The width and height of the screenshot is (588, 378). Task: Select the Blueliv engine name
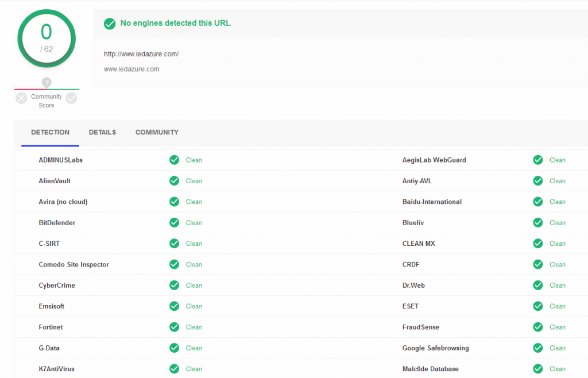[x=413, y=223]
